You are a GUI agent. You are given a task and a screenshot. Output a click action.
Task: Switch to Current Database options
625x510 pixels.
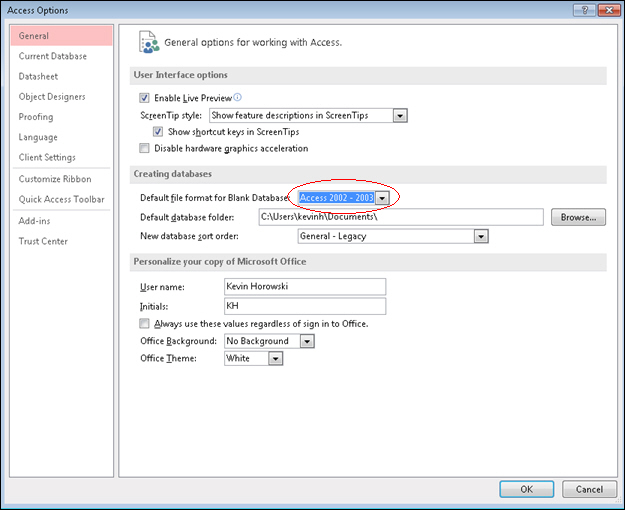pos(62,56)
